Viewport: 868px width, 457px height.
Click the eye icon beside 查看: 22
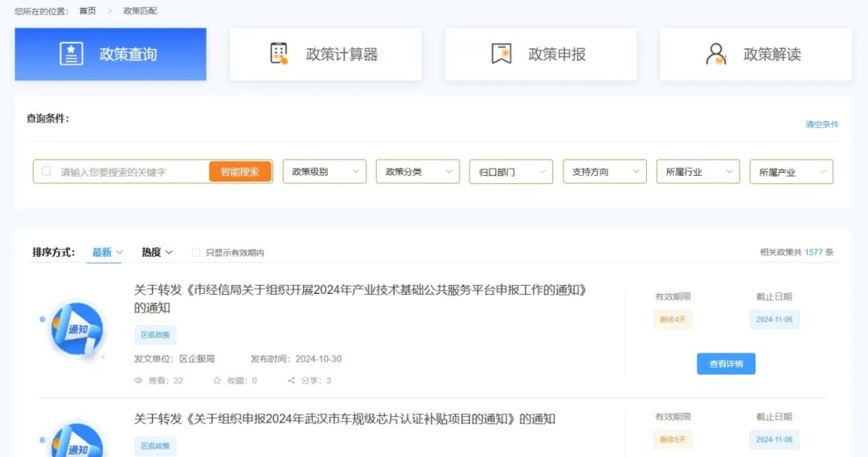138,381
